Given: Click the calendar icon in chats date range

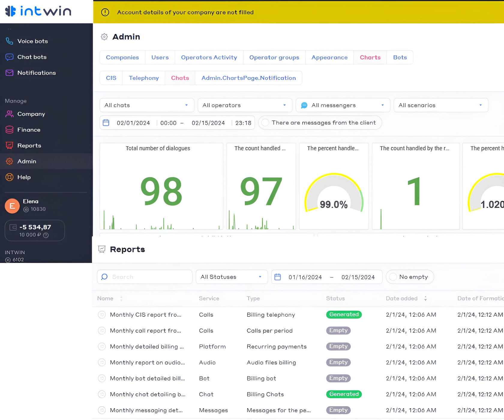Looking at the screenshot, I should click(x=106, y=123).
